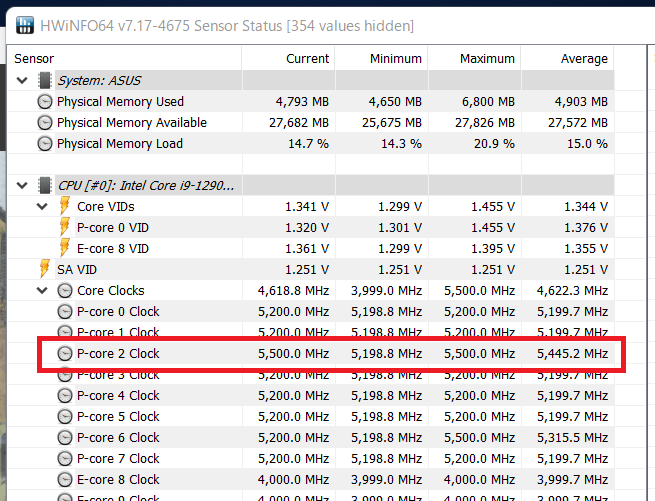Click the lightning icon of SA VID
This screenshot has height=501, width=655.
(x=45, y=269)
